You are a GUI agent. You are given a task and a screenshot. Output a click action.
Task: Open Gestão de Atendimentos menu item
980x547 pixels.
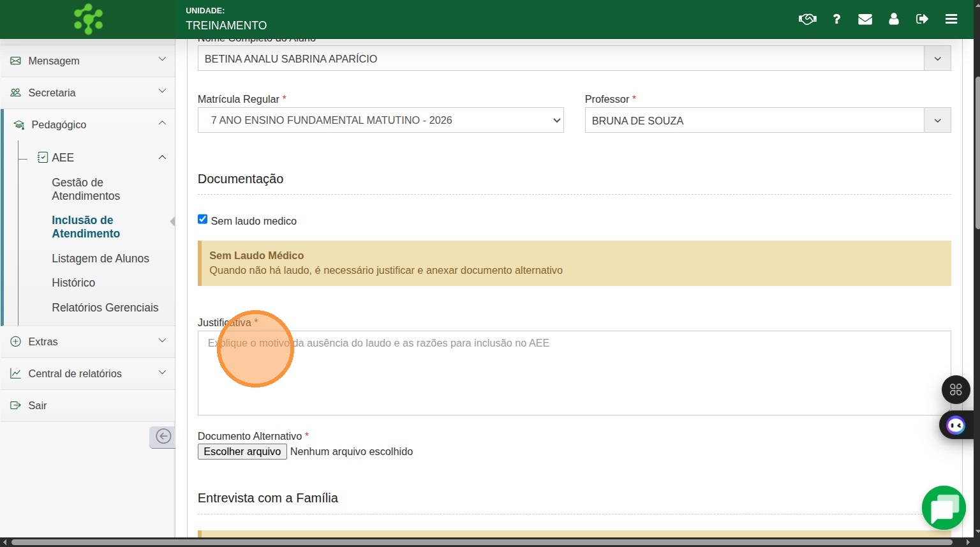click(85, 189)
